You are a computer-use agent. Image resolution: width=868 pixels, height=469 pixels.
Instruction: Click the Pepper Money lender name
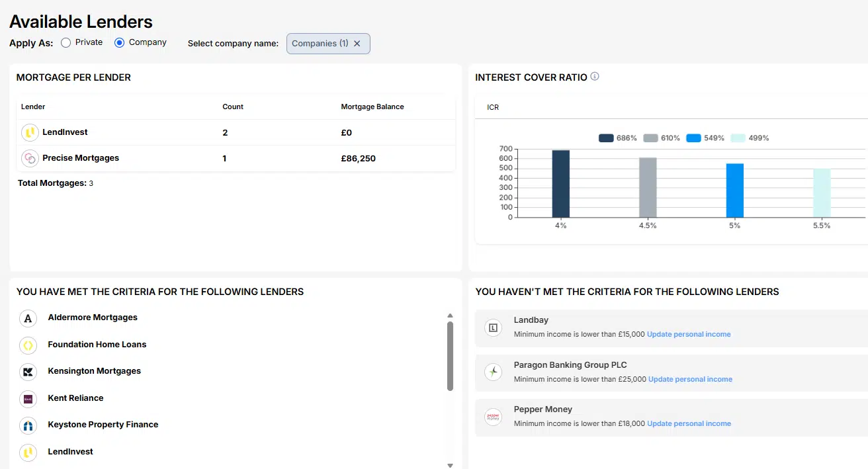pyautogui.click(x=543, y=409)
